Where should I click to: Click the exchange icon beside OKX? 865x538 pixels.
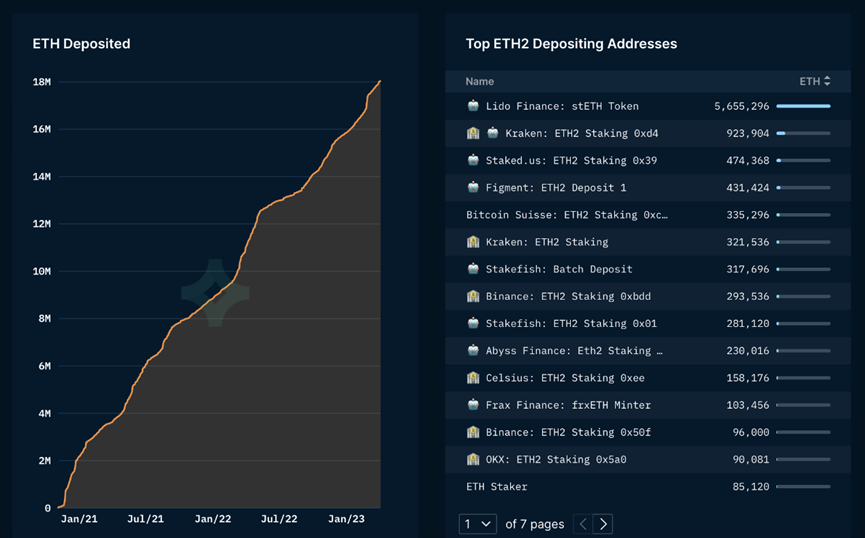click(x=473, y=459)
